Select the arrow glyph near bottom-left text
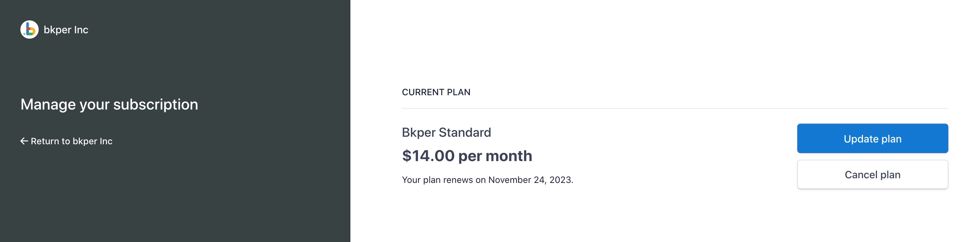 (x=24, y=141)
